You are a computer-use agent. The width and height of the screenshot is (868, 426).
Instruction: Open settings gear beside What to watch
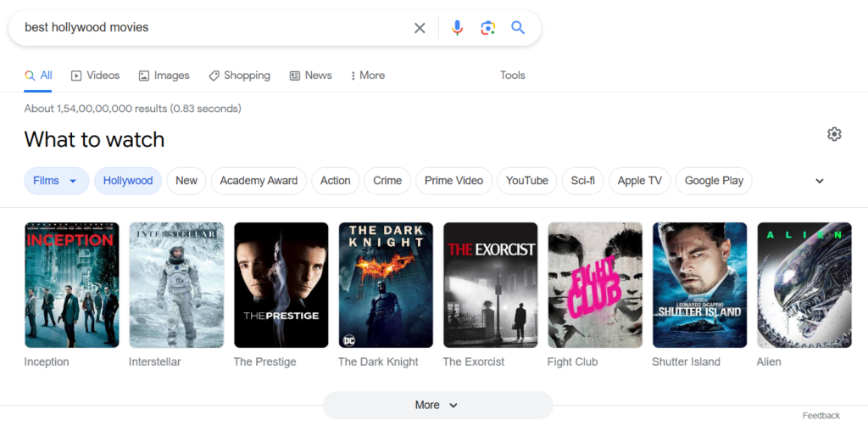point(834,134)
